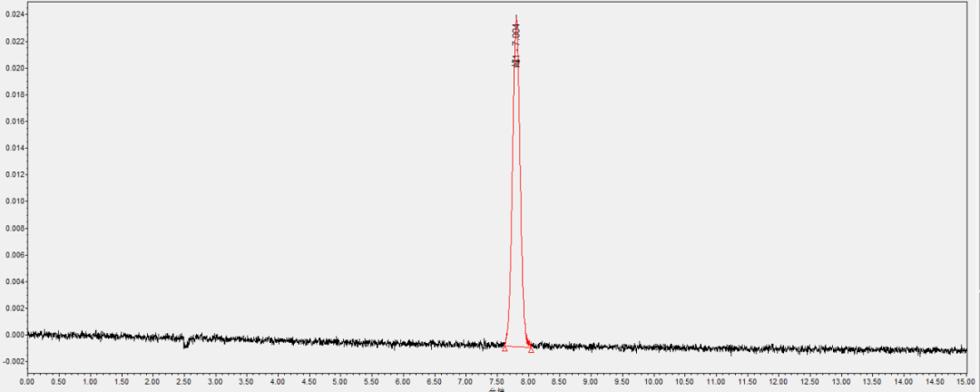Click the rotated retention time label on the peak
980x392 pixels.
click(x=515, y=45)
